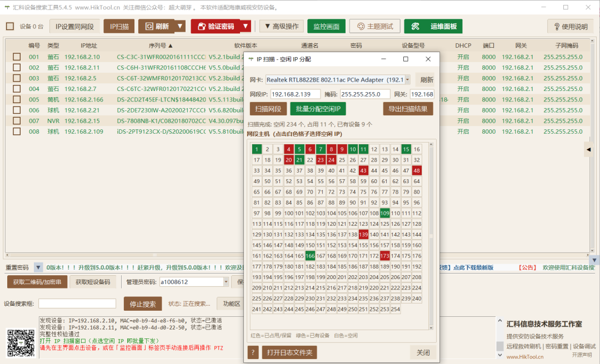Image resolution: width=600 pixels, height=364 pixels.
Task: Click IP设置同网段 button
Action: point(74,27)
